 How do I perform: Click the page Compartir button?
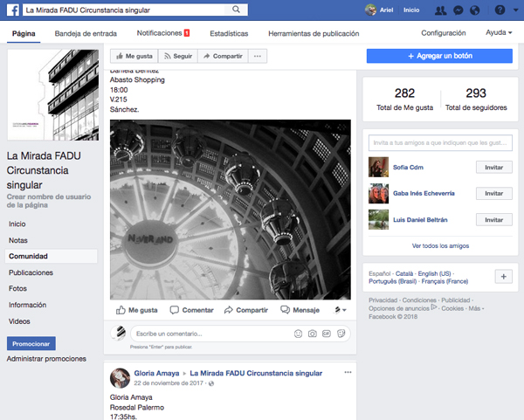(223, 56)
